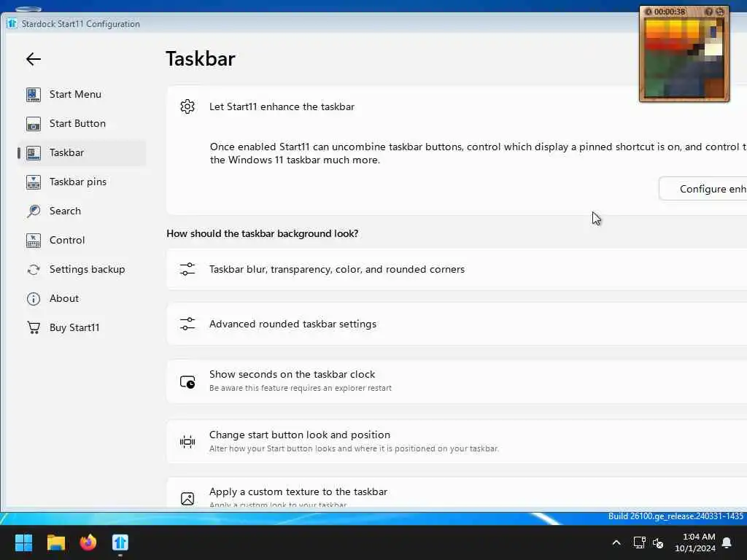747x560 pixels.
Task: Open the Start Menu settings page
Action: [x=82, y=94]
